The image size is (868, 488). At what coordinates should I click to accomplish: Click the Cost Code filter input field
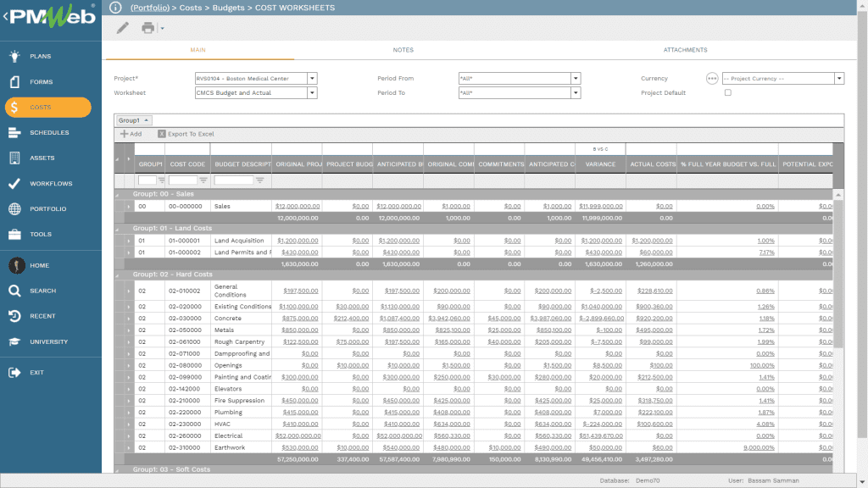coord(183,180)
